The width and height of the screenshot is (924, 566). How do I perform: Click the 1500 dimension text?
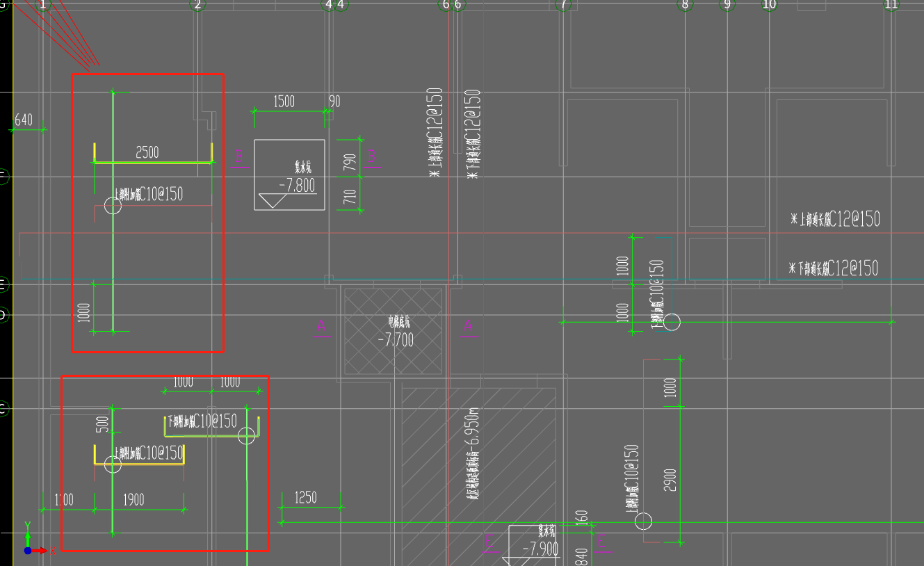[x=284, y=102]
